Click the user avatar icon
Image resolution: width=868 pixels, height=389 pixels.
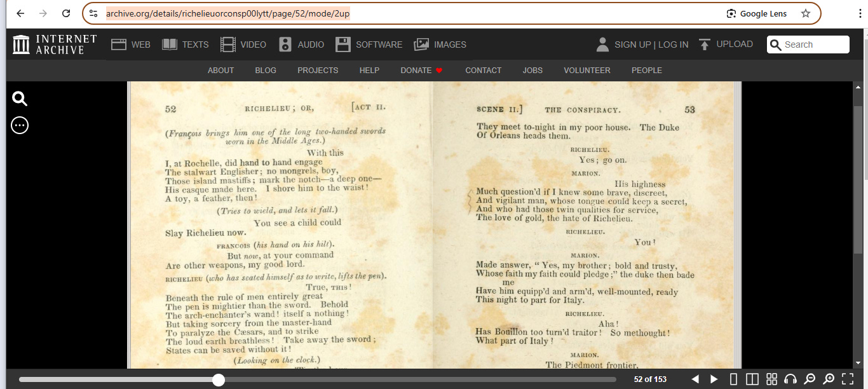pos(602,44)
